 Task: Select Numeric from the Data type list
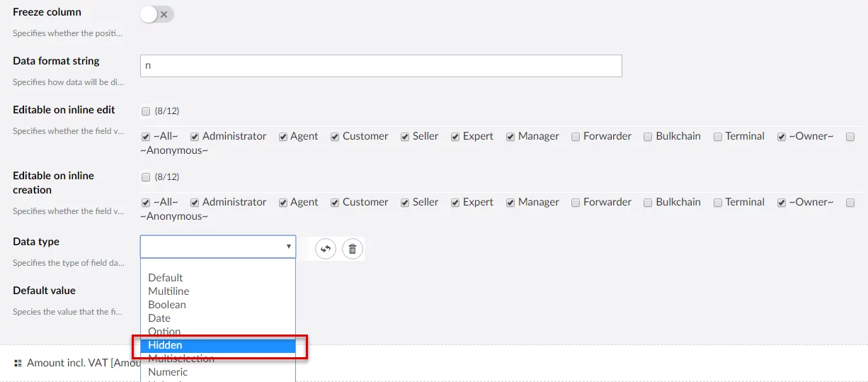click(x=168, y=372)
